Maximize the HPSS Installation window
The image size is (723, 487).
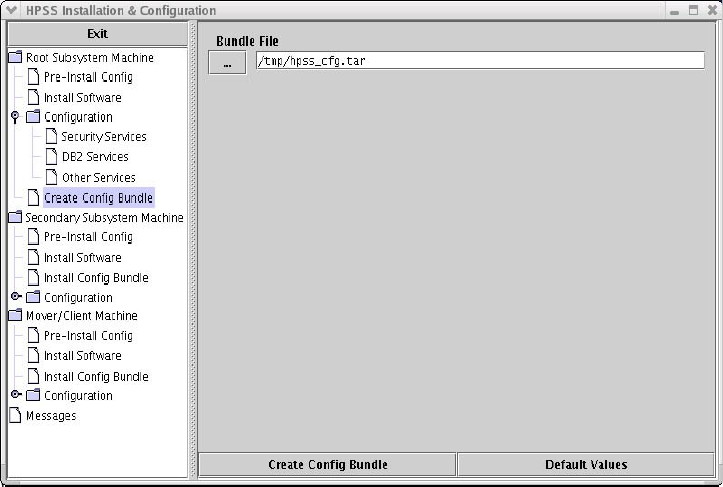[693, 10]
